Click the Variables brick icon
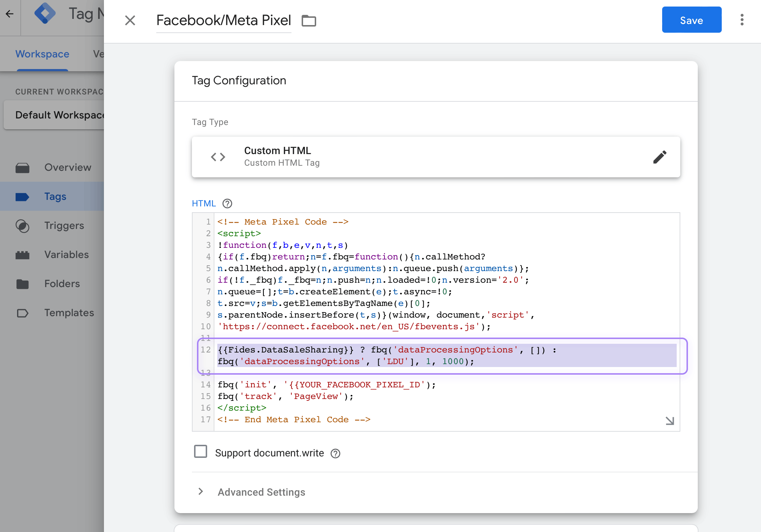761x532 pixels. click(x=23, y=255)
